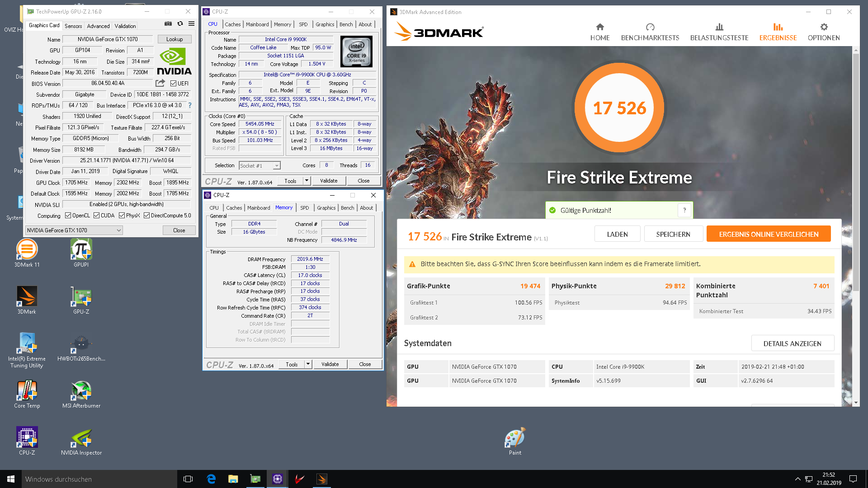Open the GPU-Z hamburger menu icon

tap(192, 24)
